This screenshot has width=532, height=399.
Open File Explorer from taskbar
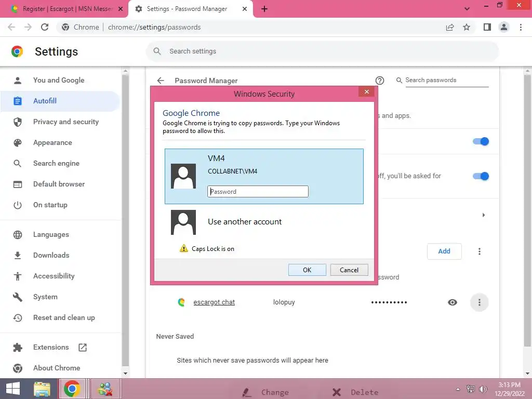click(x=42, y=389)
